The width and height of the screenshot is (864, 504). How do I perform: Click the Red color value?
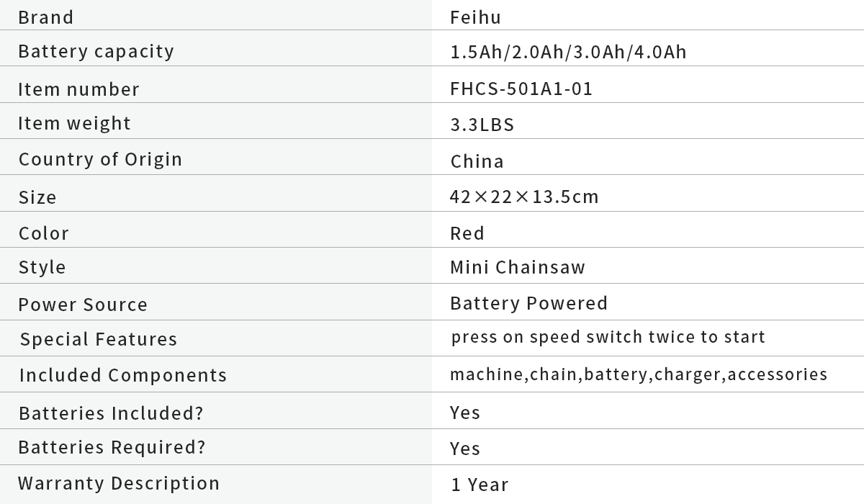pos(467,233)
